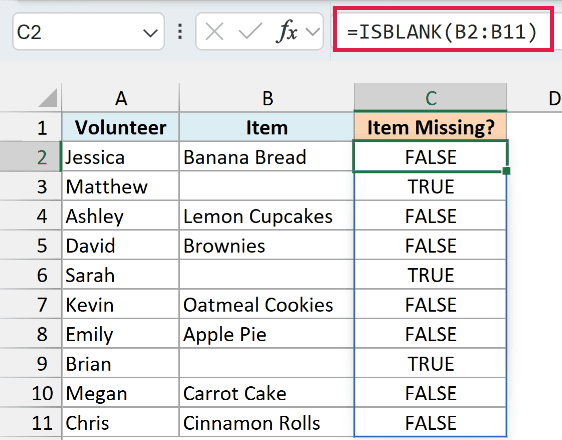Click the Item Missing? header cell

click(430, 128)
